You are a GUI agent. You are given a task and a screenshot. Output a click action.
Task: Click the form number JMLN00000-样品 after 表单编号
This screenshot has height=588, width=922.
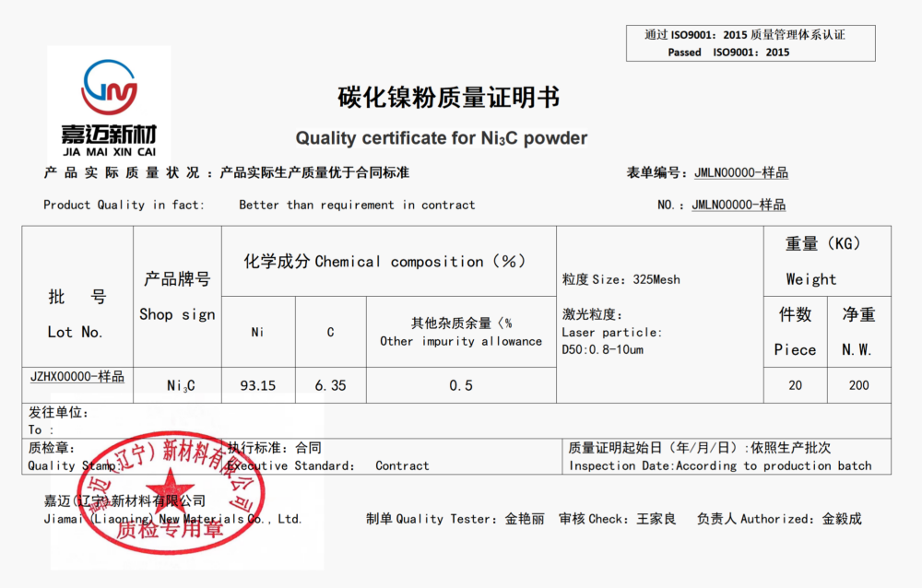pyautogui.click(x=740, y=172)
